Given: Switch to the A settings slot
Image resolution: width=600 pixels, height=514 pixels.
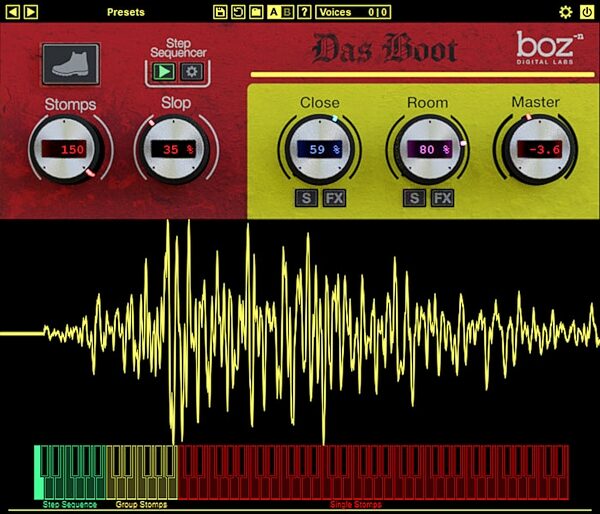Looking at the screenshot, I should 274,12.
